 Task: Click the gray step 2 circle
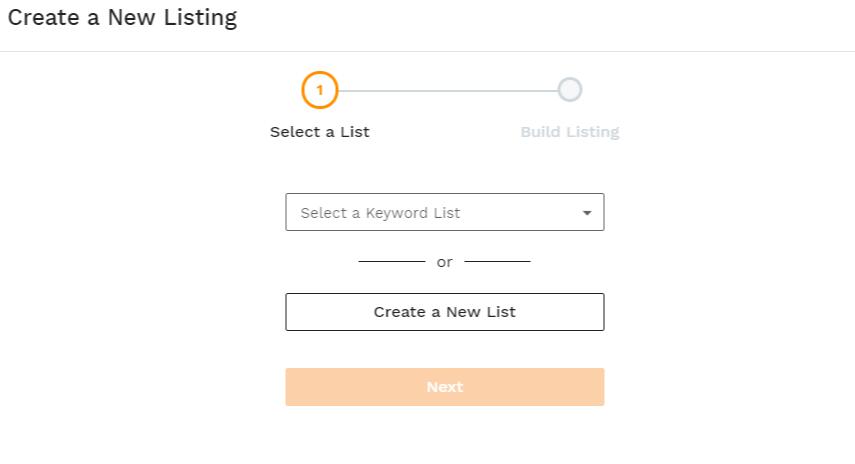570,89
